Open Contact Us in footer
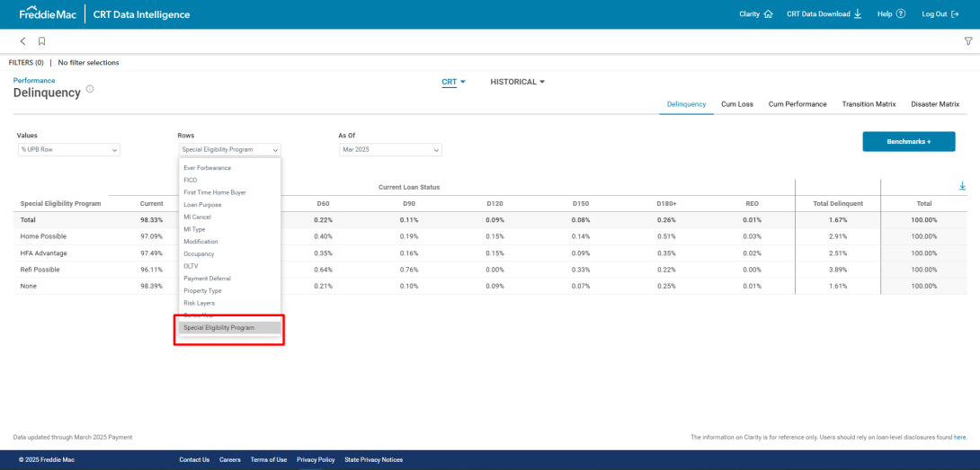This screenshot has height=470, width=980. [194, 460]
